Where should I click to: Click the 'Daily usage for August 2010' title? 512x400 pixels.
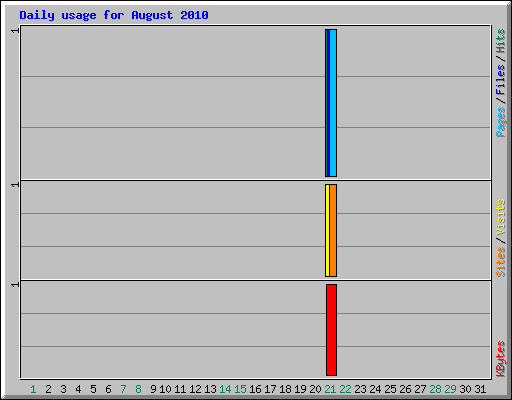(x=114, y=15)
